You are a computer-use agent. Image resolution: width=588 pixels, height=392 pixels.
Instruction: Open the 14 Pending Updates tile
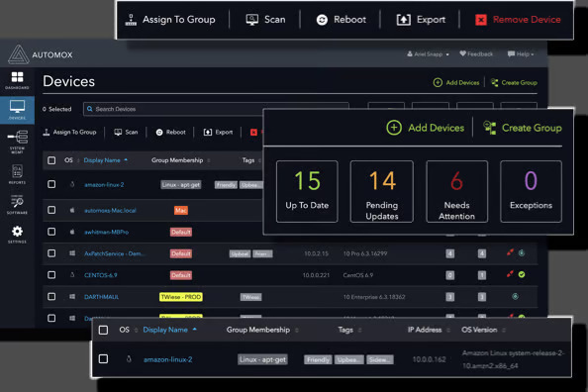pos(382,191)
